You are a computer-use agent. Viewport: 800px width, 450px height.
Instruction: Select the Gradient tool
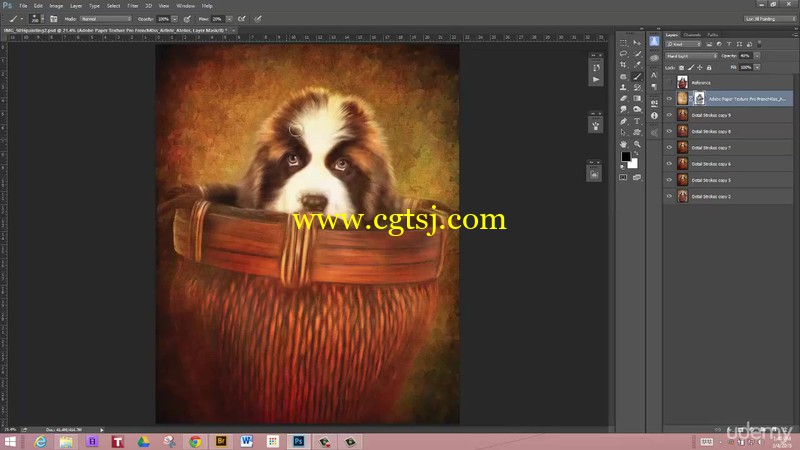coord(637,98)
